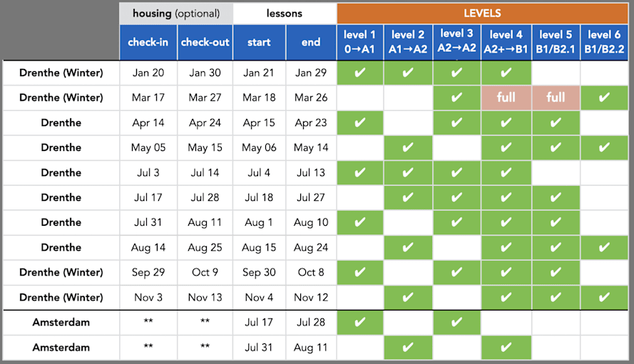Screen dimensions: 634x364
Task: Click the housing (optional) header
Action: tap(176, 14)
